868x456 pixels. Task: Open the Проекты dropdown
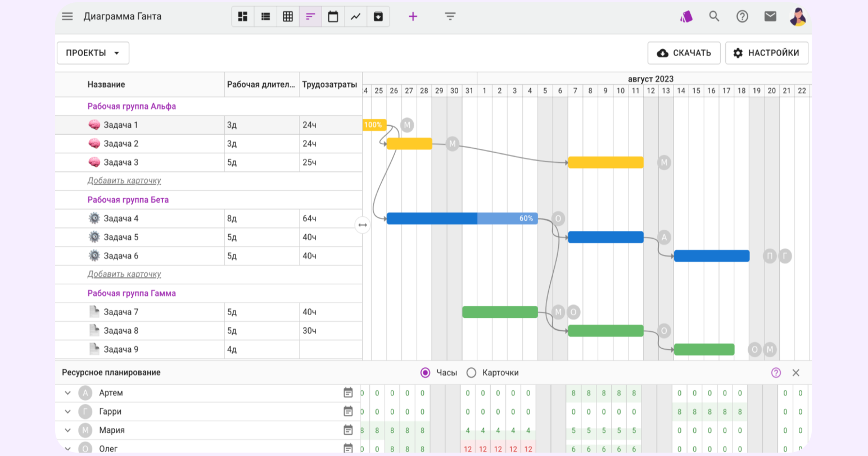pos(93,53)
